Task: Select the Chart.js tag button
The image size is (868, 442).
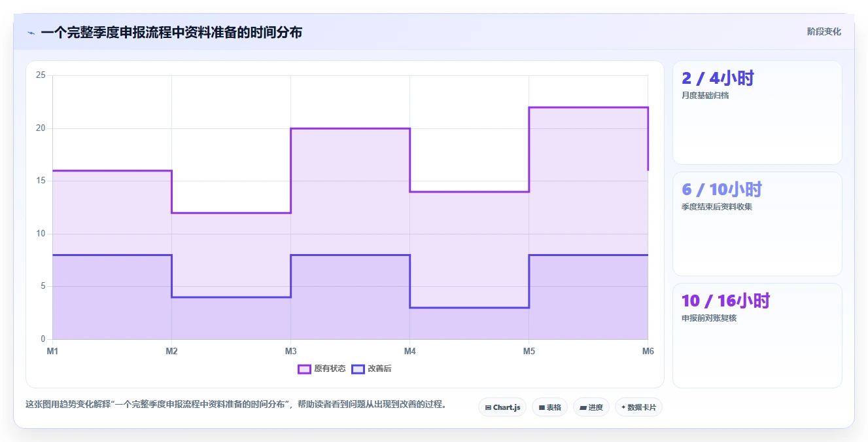Action: (x=502, y=407)
